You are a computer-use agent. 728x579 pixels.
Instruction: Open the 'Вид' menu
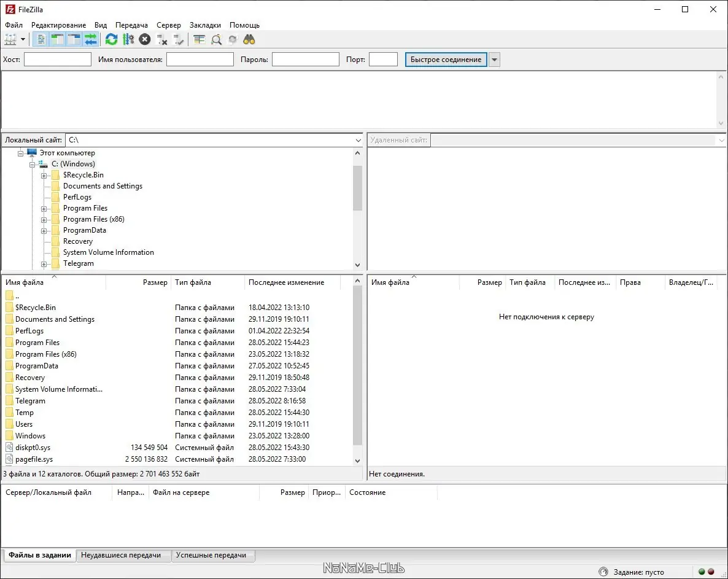coord(101,25)
